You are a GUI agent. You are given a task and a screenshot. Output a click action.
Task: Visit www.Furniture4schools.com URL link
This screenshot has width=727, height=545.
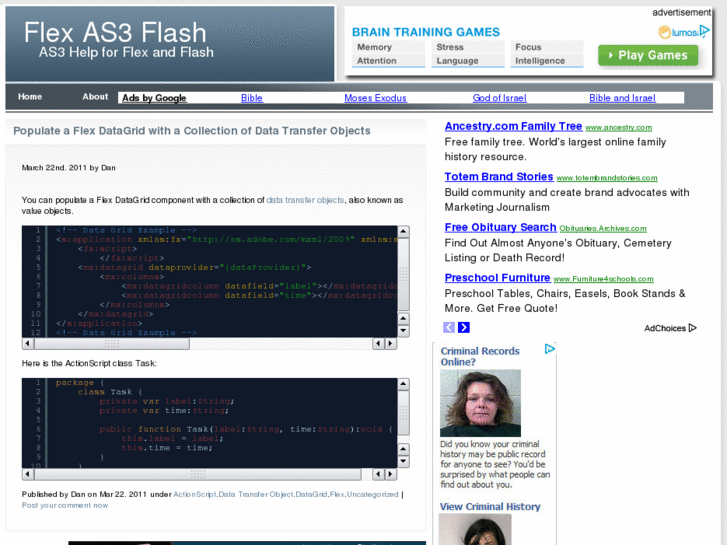[603, 279]
